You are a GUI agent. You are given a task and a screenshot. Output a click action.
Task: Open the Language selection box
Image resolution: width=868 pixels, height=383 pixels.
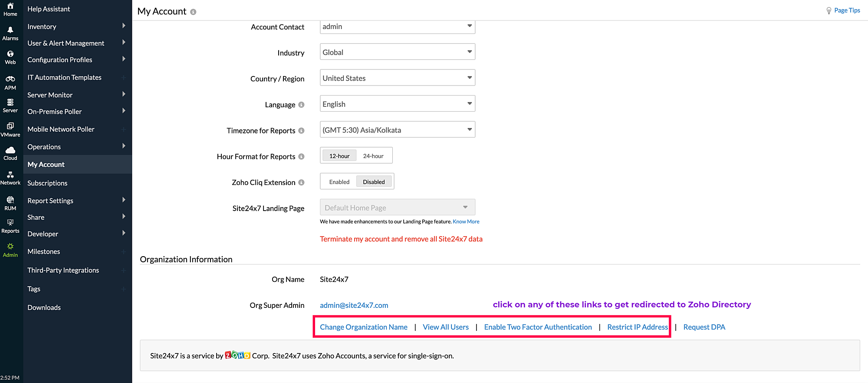[397, 104]
